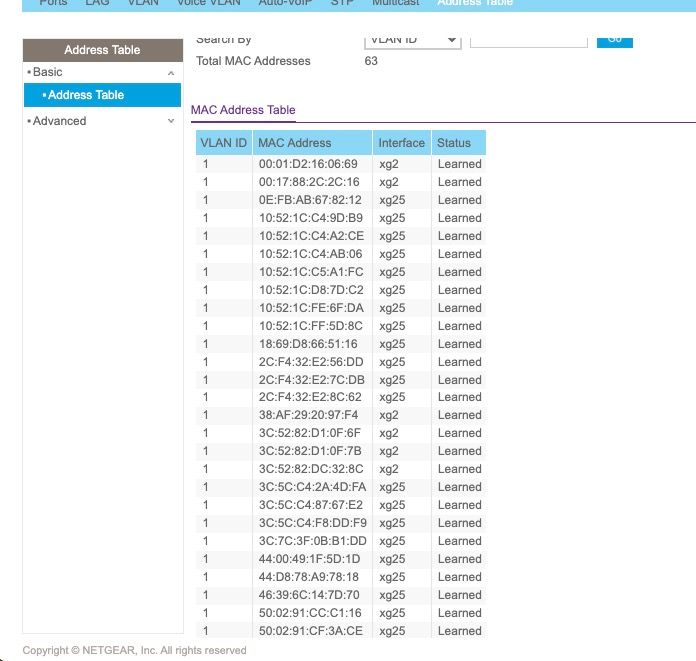Click the Total MAC Addresses label

coord(253,61)
